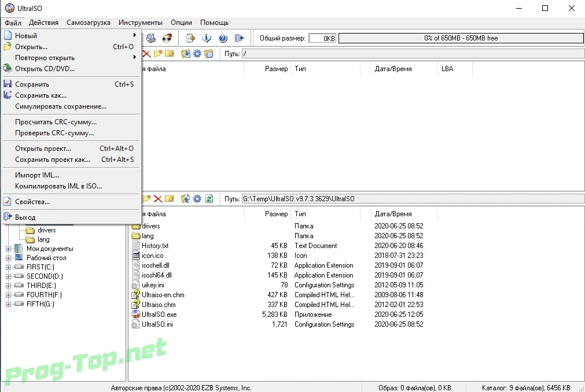Open the Помощь menu
This screenshot has height=392, width=585.
point(214,23)
